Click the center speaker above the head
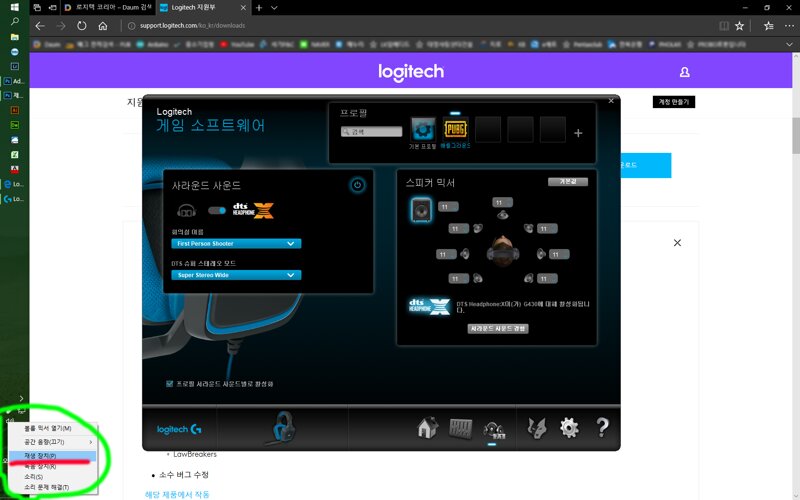 click(x=503, y=215)
